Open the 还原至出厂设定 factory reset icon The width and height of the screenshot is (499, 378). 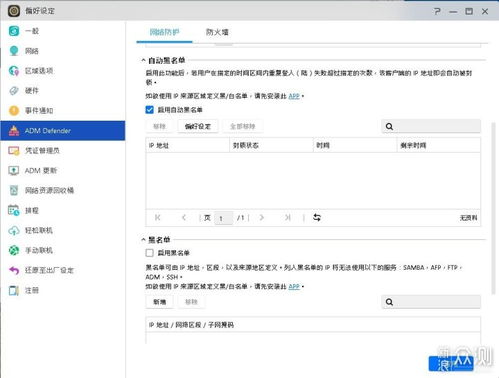14,270
